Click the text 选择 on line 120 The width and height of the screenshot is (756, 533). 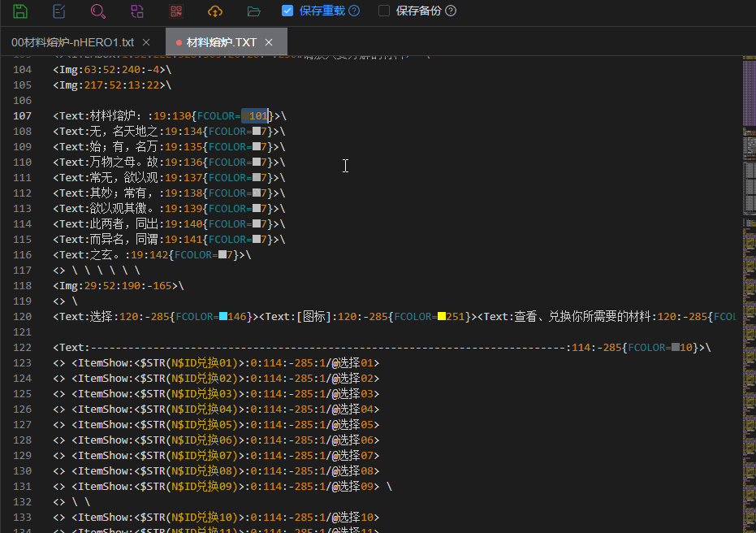tap(102, 316)
